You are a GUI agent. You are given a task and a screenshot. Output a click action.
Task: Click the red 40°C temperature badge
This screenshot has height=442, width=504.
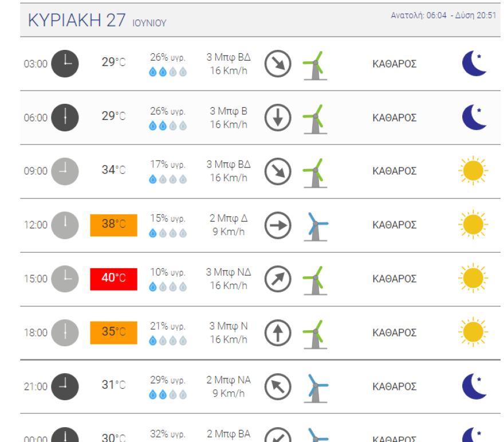(x=113, y=279)
